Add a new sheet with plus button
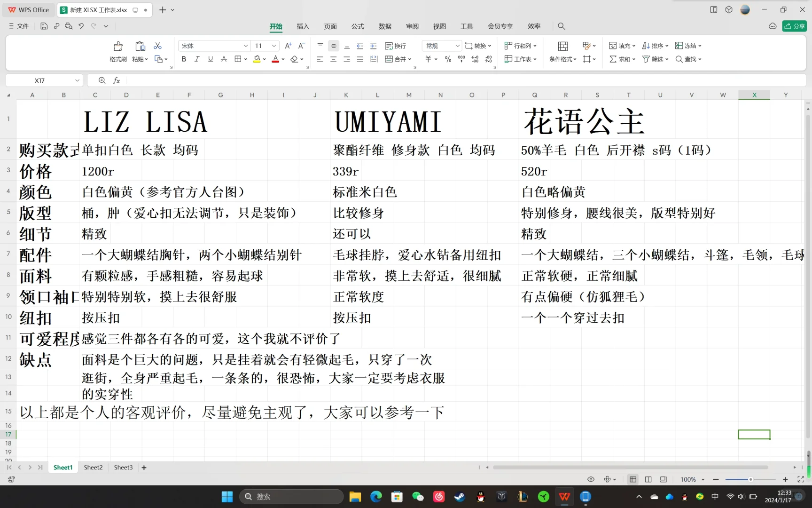Screen dimensions: 812x508 click(x=144, y=468)
